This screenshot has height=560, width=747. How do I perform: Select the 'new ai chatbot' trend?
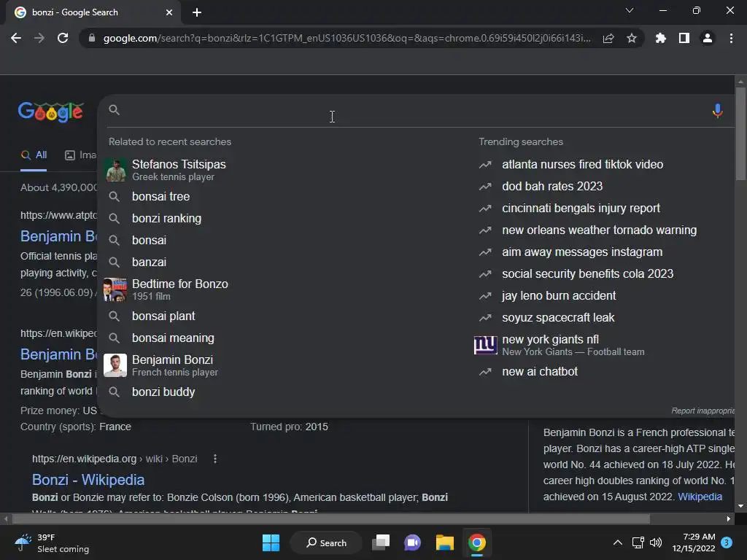coord(539,371)
